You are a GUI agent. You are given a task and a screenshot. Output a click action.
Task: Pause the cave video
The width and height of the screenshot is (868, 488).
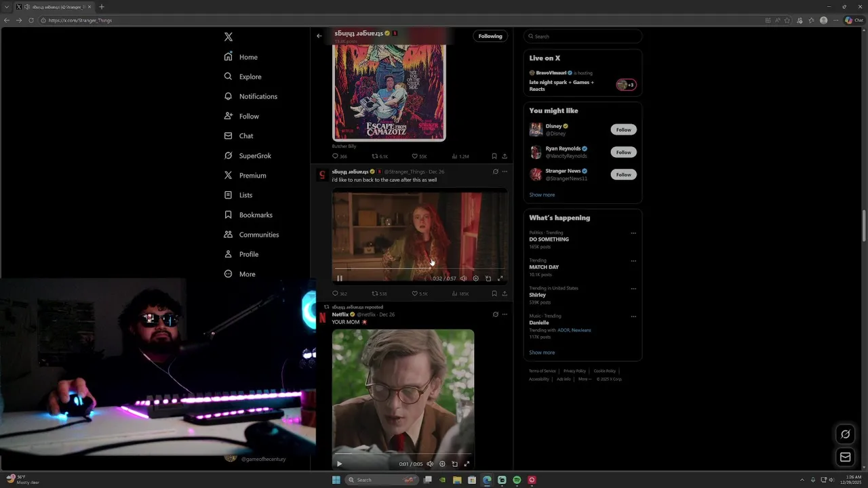[340, 278]
